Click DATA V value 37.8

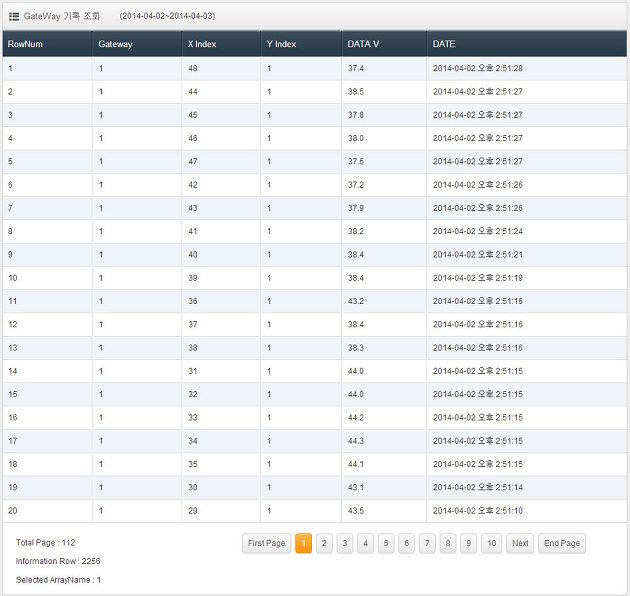tap(356, 115)
